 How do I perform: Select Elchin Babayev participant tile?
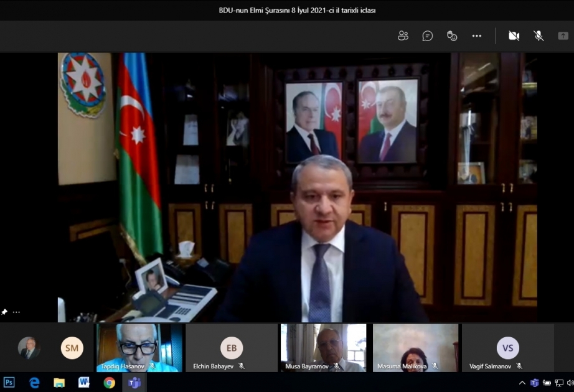(x=232, y=348)
